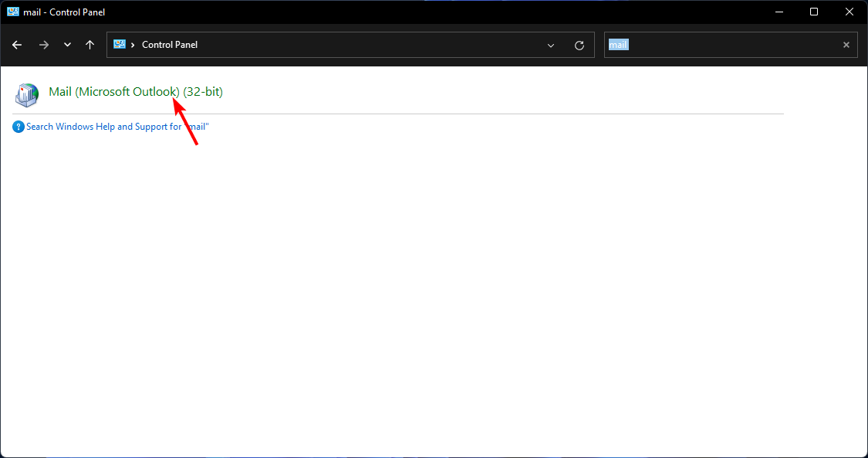Screen dimensions: 868x458
Task: Click the Mail mailbox icon
Action: [x=26, y=95]
